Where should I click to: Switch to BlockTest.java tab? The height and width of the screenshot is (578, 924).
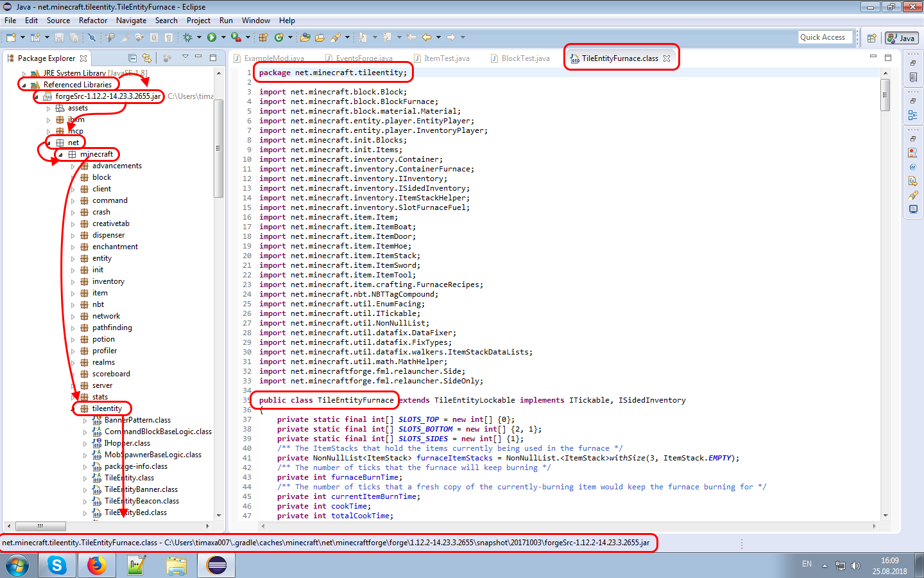(520, 58)
